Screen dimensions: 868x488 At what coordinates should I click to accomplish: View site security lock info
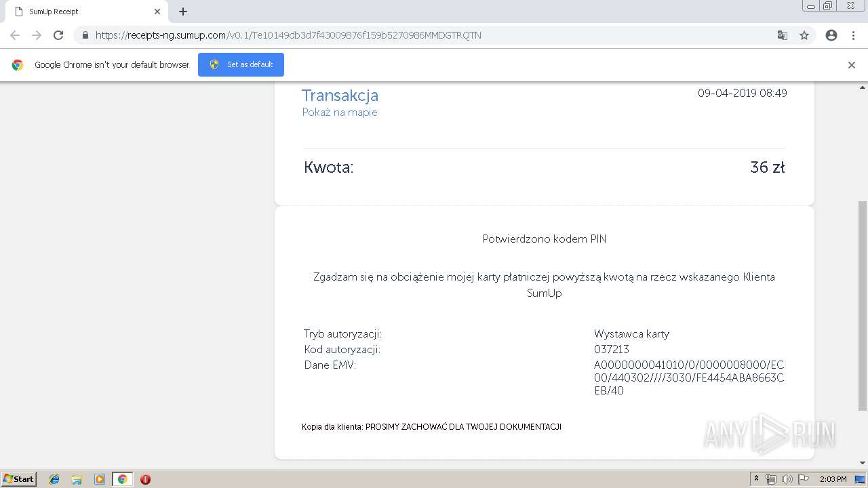85,35
